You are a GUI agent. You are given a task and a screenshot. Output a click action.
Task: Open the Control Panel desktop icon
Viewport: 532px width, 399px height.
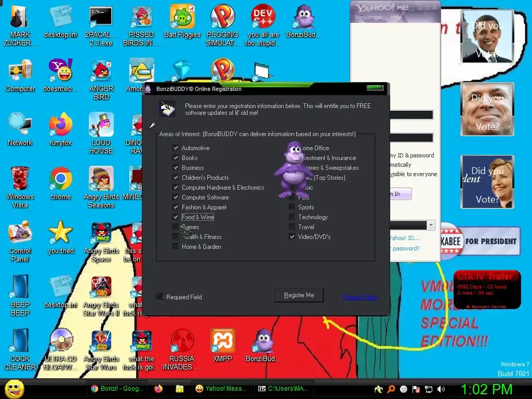[x=20, y=241]
